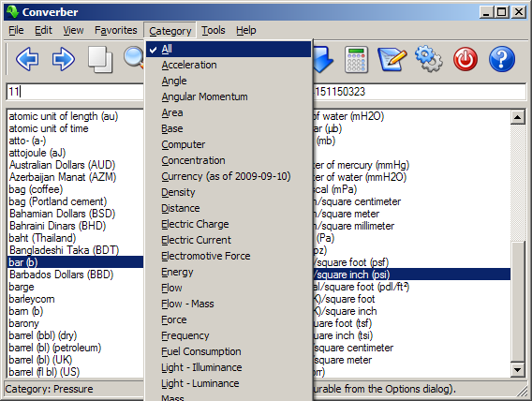Open the View menu
The height and width of the screenshot is (401, 532).
point(73,30)
